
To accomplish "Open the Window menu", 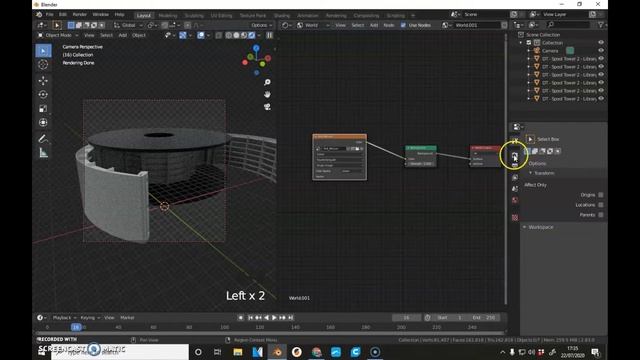I will 100,15.
